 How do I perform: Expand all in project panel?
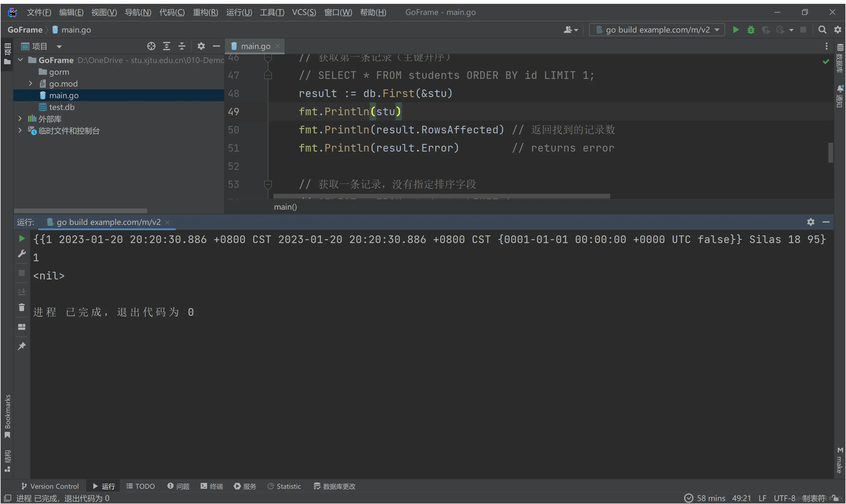(167, 46)
